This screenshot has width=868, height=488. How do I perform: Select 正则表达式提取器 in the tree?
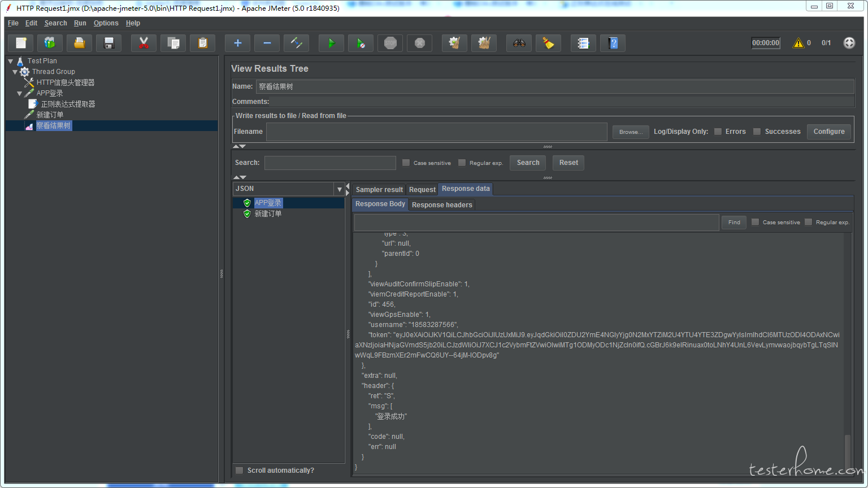pyautogui.click(x=68, y=104)
